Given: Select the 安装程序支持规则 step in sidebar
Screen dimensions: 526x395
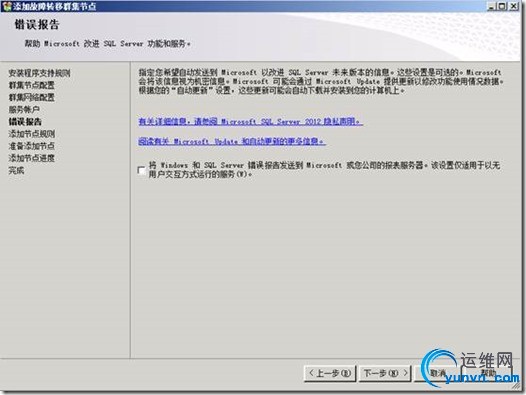Looking at the screenshot, I should coord(40,73).
